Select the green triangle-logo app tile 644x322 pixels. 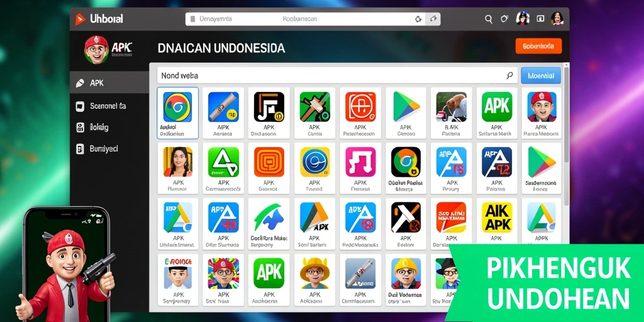[223, 169]
